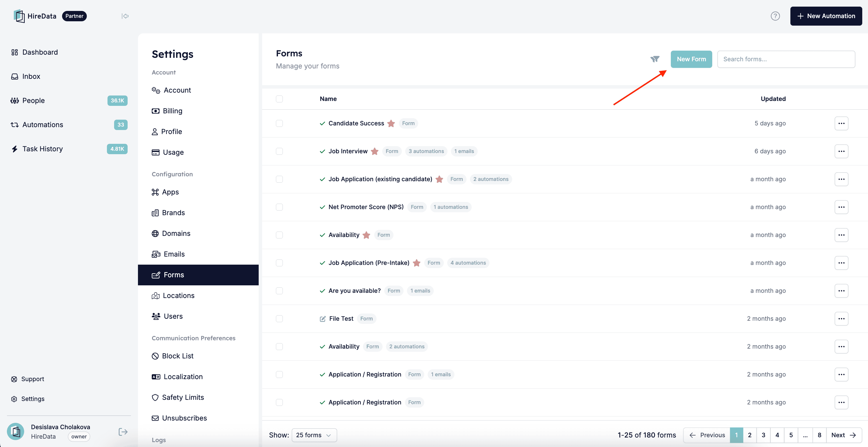Open more options for Net Promoter Score
Screen dimensions: 868x447
(x=841, y=207)
